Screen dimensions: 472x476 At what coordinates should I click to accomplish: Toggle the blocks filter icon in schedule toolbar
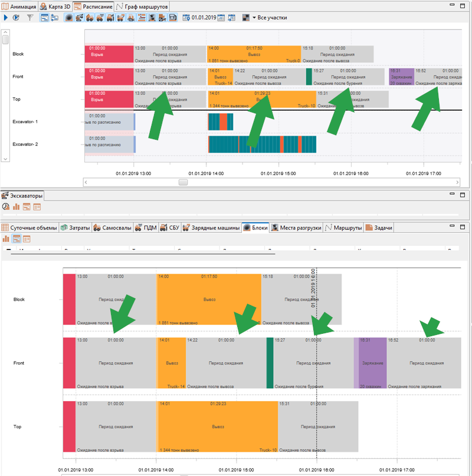click(x=69, y=18)
